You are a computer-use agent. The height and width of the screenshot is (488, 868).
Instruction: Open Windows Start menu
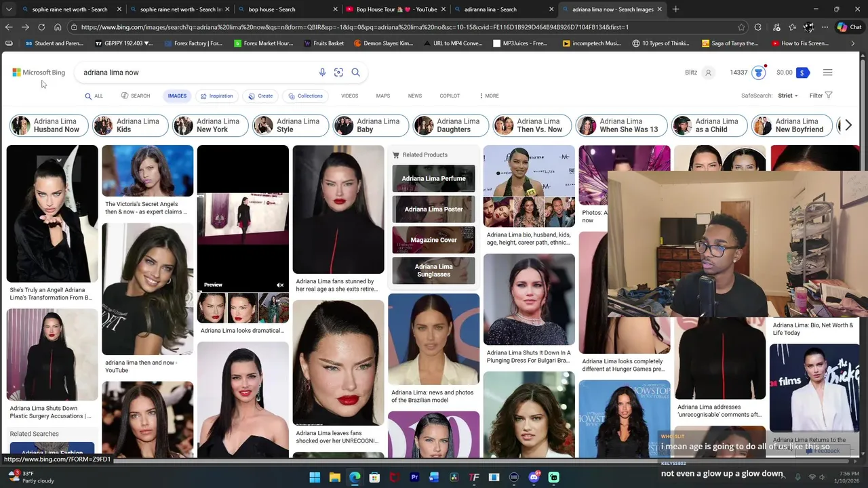click(315, 477)
